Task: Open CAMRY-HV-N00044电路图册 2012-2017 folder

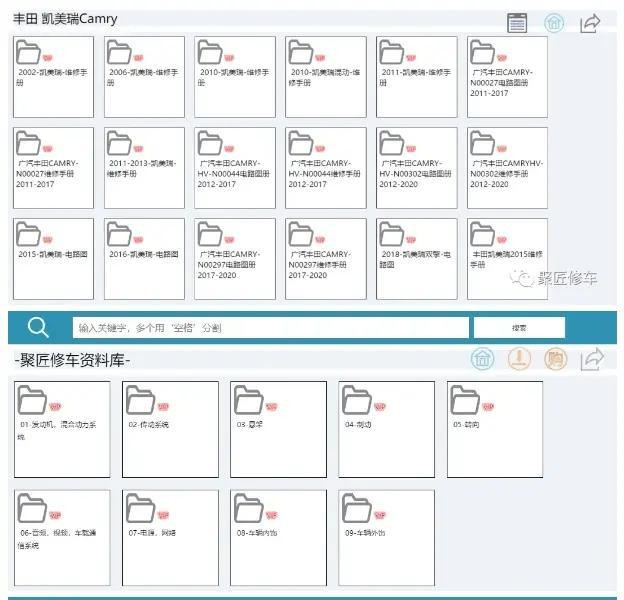Action: [x=235, y=168]
